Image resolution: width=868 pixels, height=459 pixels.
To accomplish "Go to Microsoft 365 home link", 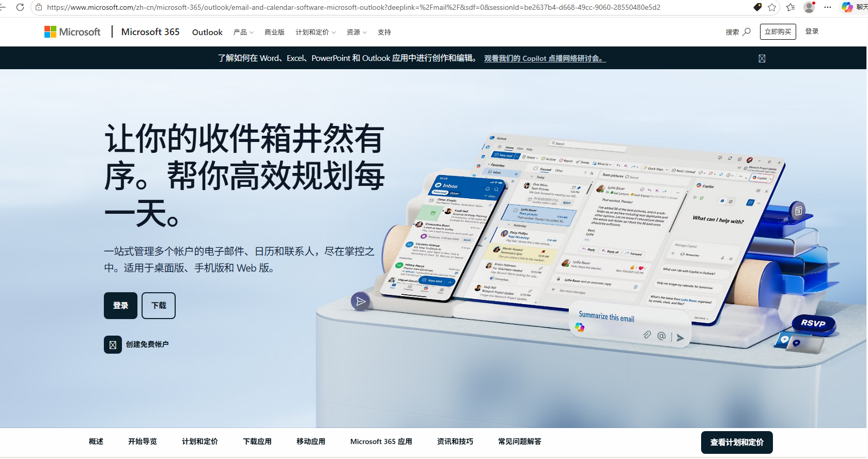I will tap(150, 32).
